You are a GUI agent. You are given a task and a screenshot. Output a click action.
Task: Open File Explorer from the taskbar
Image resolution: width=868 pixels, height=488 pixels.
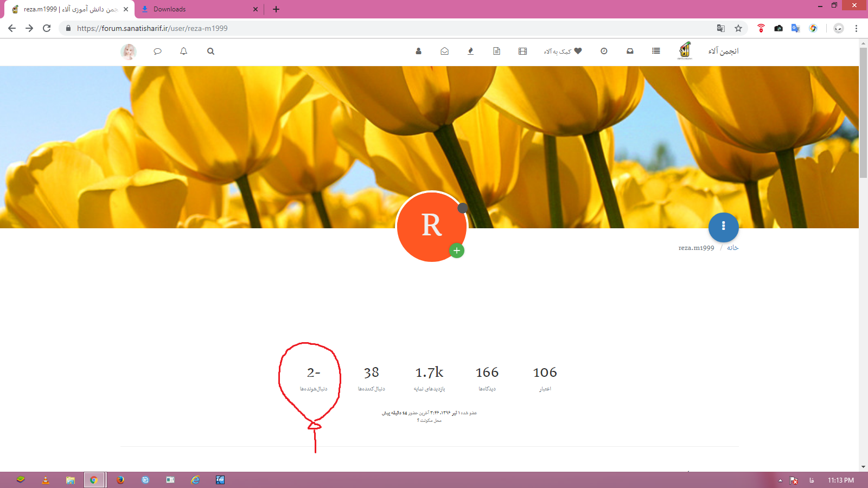[x=71, y=480]
